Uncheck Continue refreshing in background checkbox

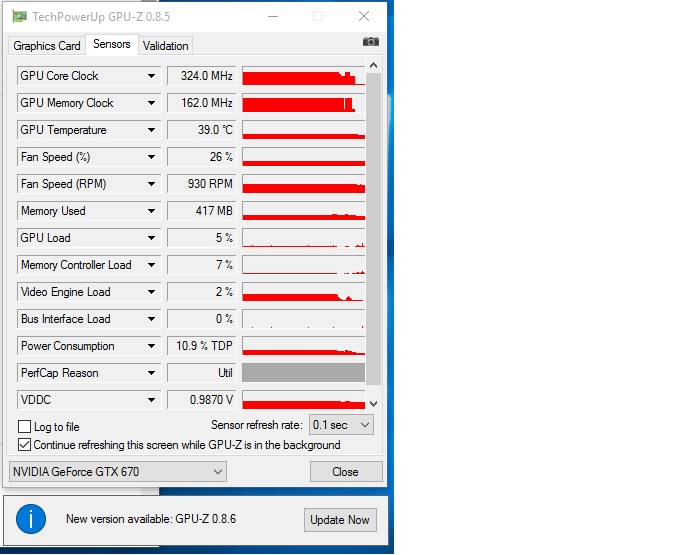(25, 445)
